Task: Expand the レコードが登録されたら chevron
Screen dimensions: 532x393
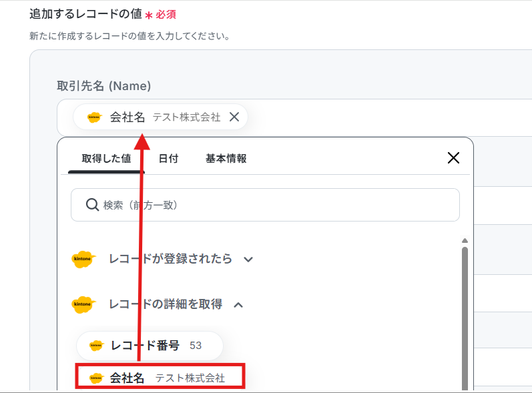Action: coord(248,260)
